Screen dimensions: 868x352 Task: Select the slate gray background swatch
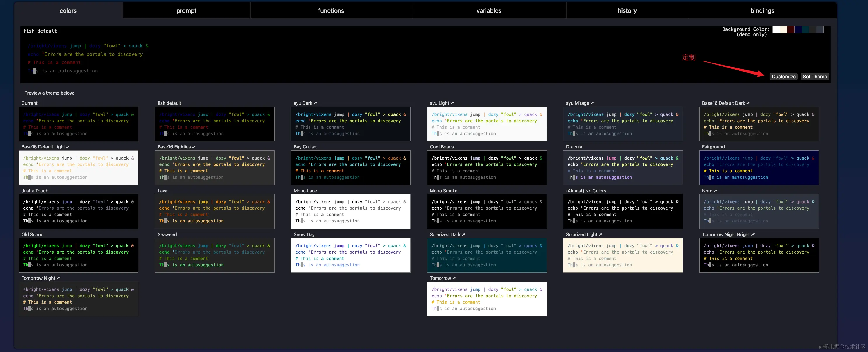(820, 30)
